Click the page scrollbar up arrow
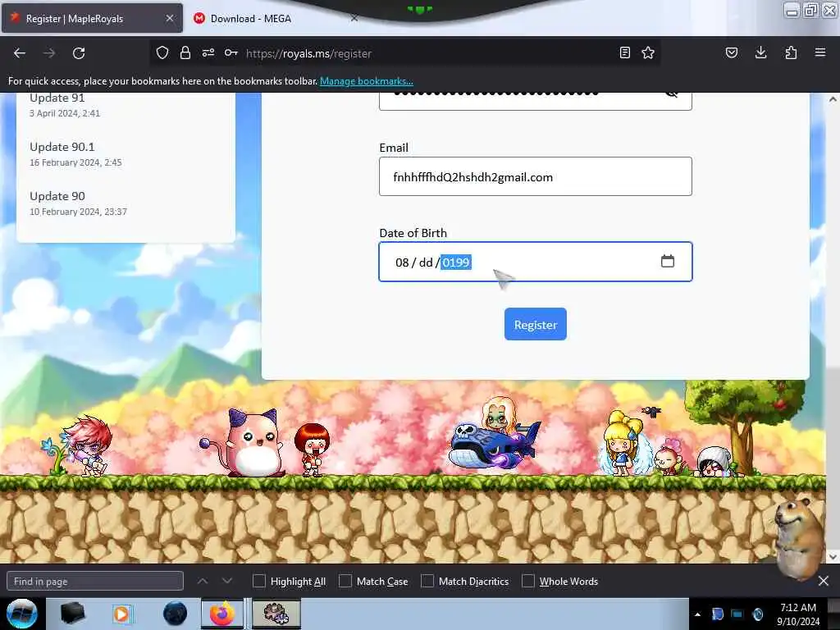Screen dimensions: 840x630 point(833,99)
